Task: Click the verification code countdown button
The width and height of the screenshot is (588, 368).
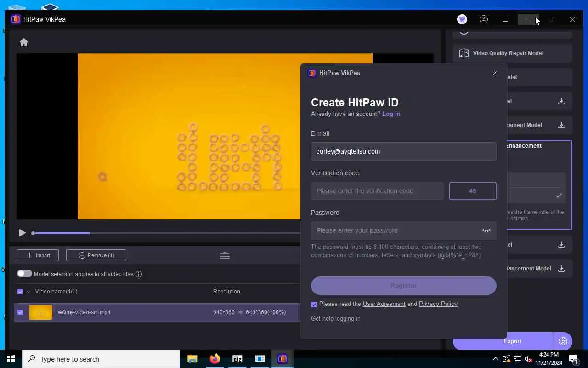Action: [473, 191]
